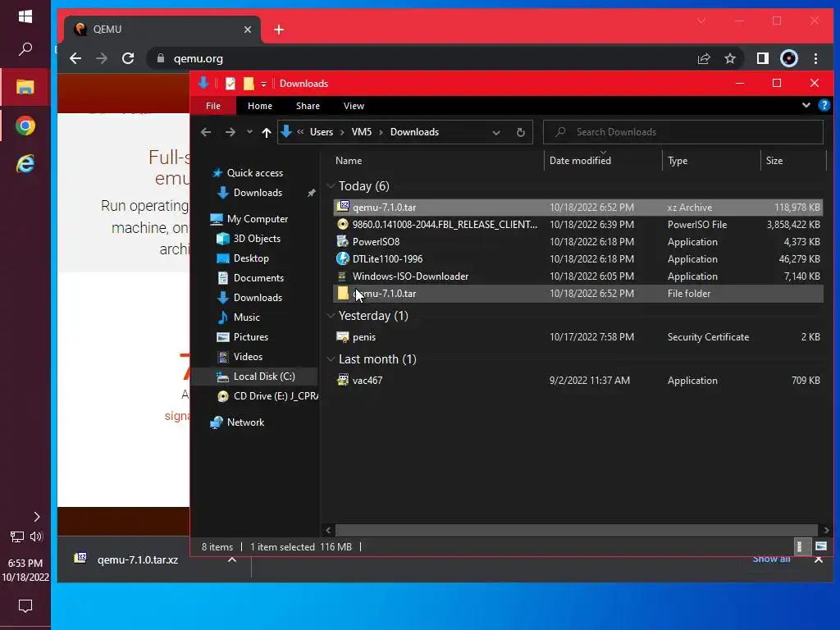This screenshot has height=630, width=840.
Task: Reload the qemu.org page
Action: [x=128, y=58]
